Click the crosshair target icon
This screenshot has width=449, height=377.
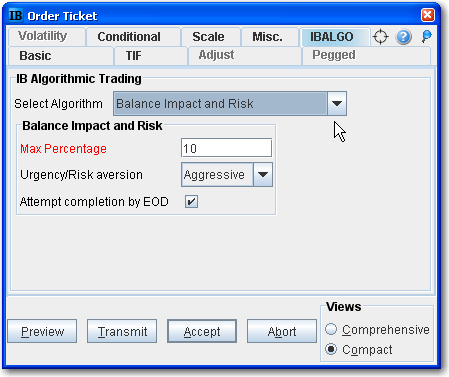click(380, 37)
